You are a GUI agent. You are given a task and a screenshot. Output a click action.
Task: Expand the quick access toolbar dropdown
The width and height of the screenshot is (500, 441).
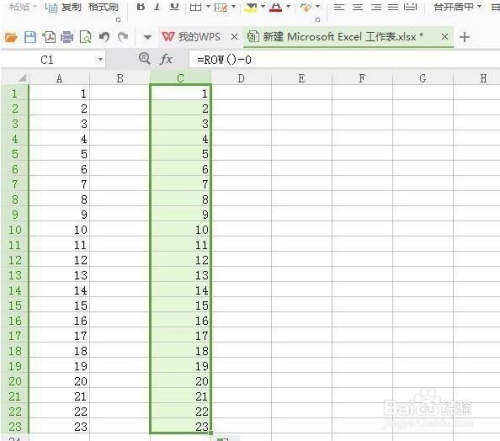pos(147,37)
